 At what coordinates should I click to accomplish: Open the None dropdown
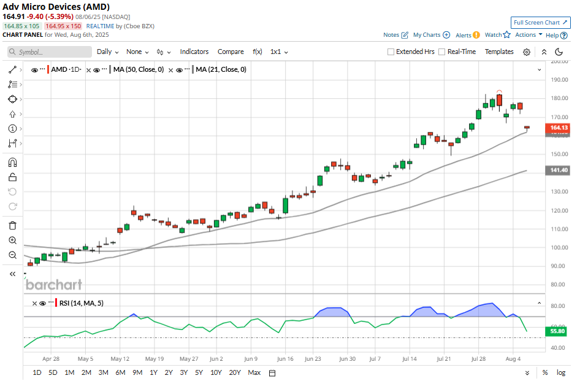[137, 52]
